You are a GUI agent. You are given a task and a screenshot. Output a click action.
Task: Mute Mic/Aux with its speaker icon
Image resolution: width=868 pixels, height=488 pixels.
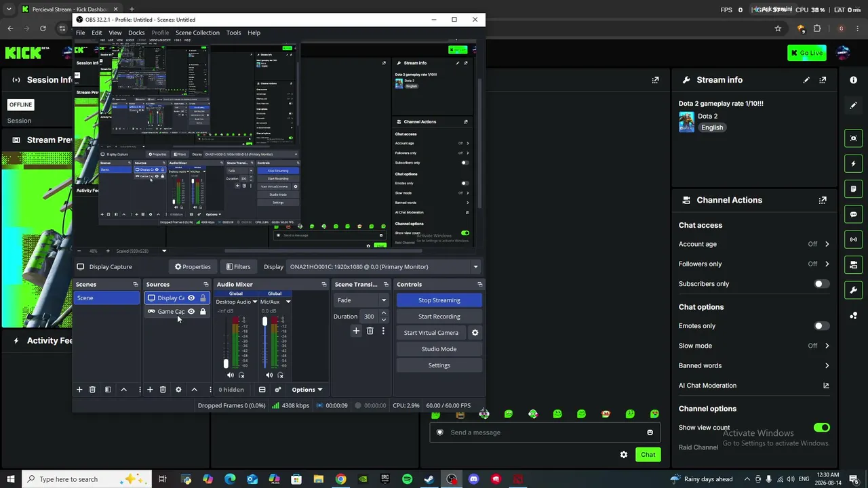pyautogui.click(x=269, y=375)
